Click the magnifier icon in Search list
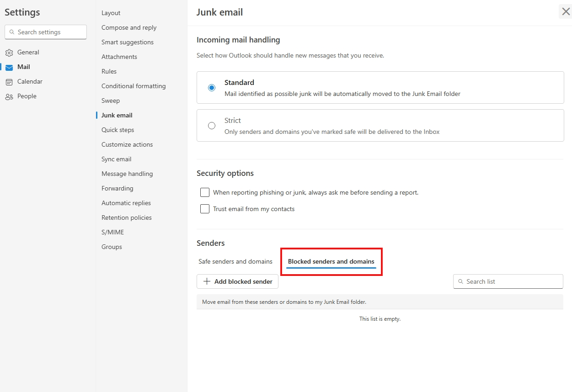Screen dimensions: 572x392 click(460, 281)
